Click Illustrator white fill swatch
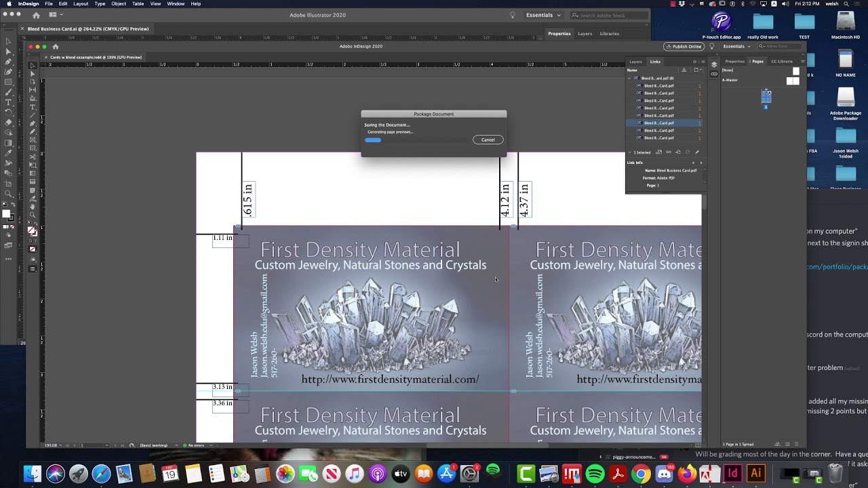Image resolution: width=868 pixels, height=488 pixels. [5, 213]
